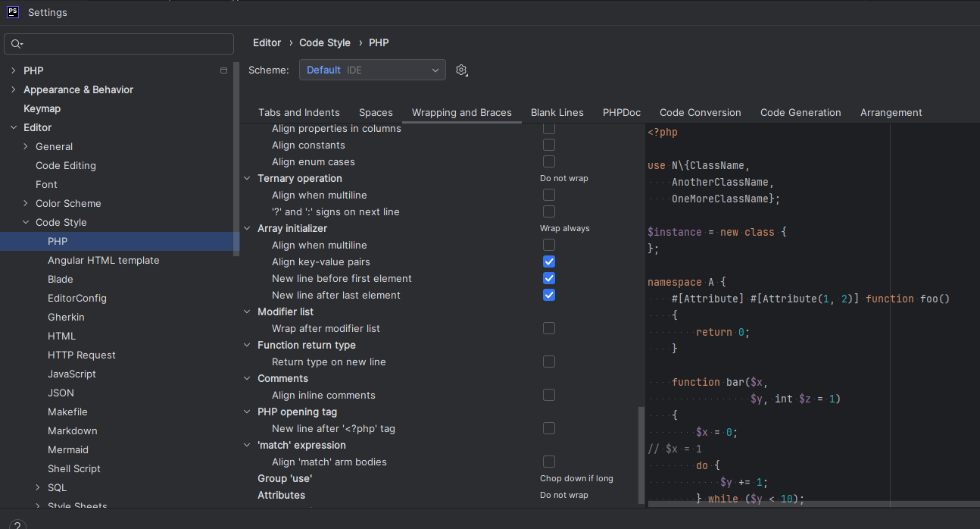This screenshot has width=980, height=529.
Task: Expand the SQL node in tree
Action: point(38,487)
